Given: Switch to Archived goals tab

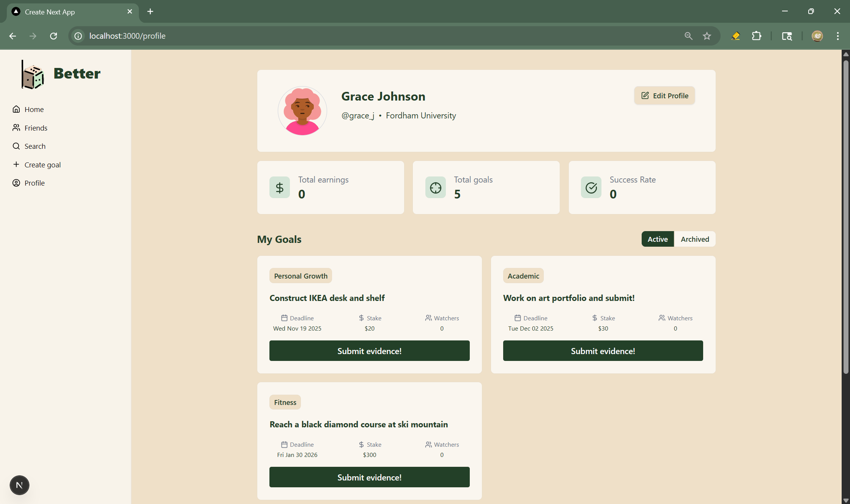Looking at the screenshot, I should pyautogui.click(x=694, y=239).
